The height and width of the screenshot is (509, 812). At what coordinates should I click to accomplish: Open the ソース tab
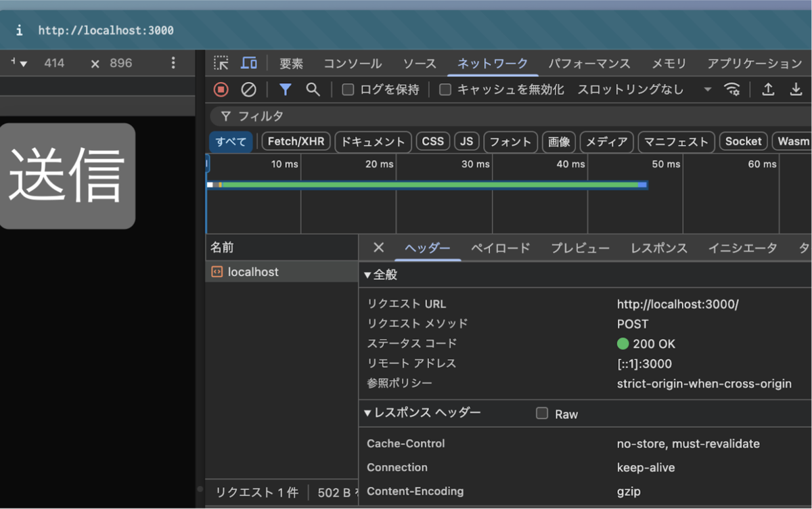click(420, 64)
